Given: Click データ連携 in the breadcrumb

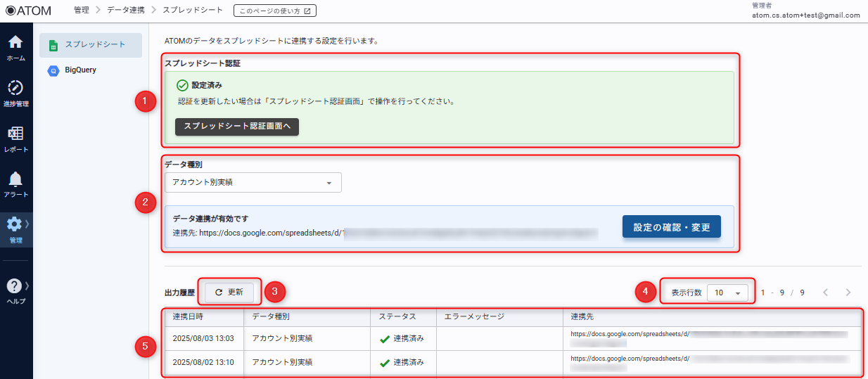Looking at the screenshot, I should coord(125,11).
